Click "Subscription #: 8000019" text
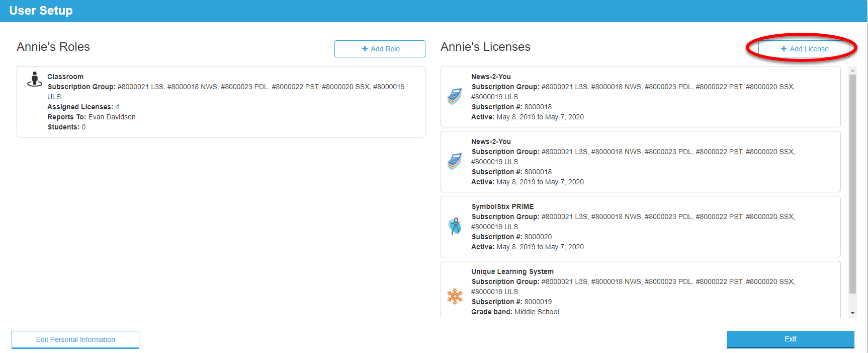The height and width of the screenshot is (353, 868). click(511, 302)
